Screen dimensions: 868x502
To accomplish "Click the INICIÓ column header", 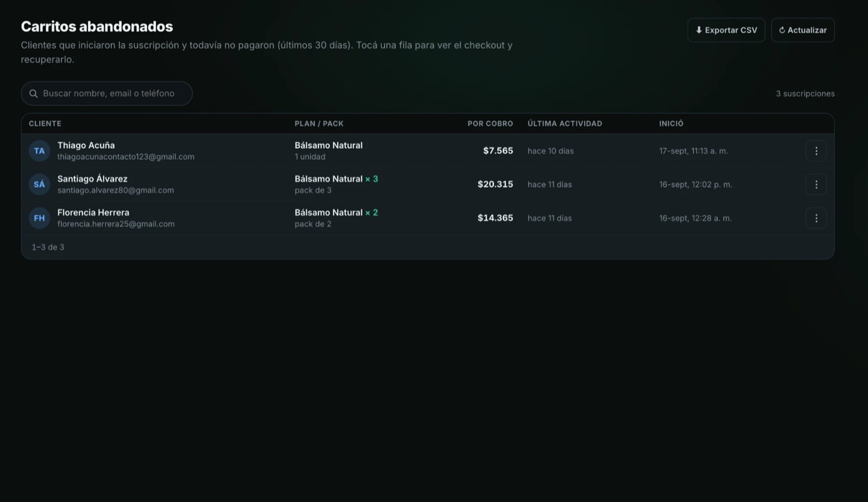I will pos(671,123).
